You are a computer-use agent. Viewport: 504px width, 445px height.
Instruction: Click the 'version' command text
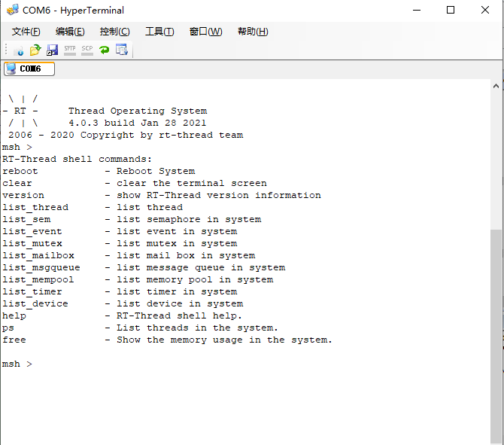click(x=23, y=195)
